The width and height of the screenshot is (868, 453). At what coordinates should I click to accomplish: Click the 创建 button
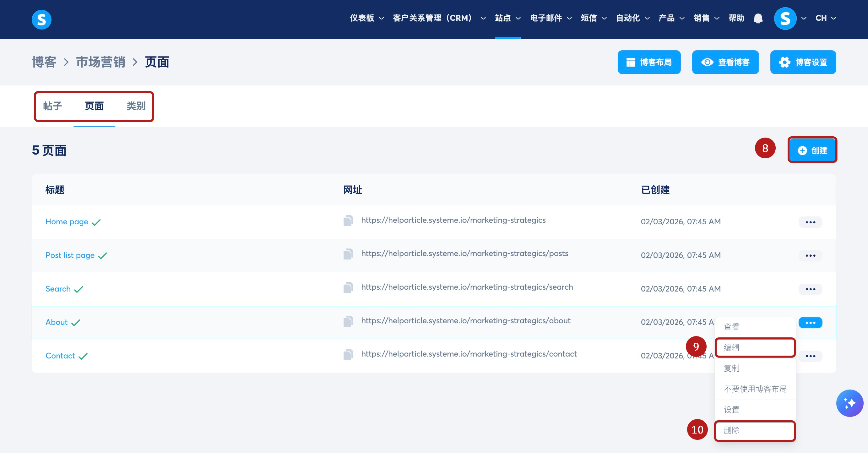tap(812, 150)
